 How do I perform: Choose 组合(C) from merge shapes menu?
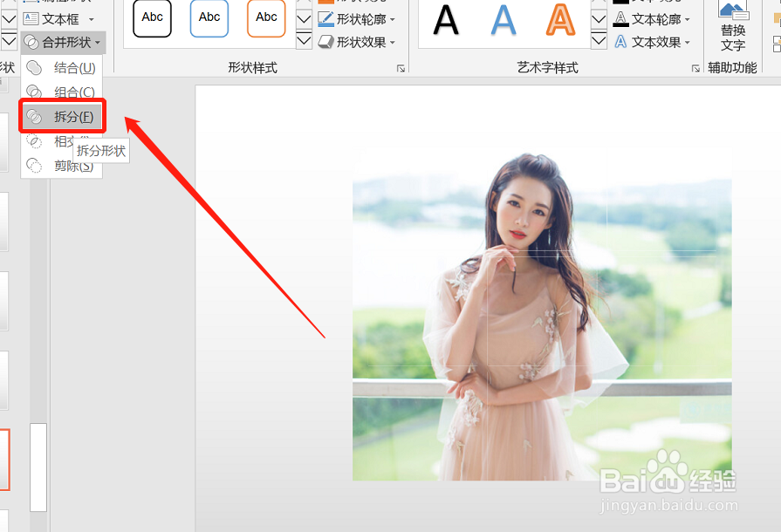pyautogui.click(x=62, y=92)
